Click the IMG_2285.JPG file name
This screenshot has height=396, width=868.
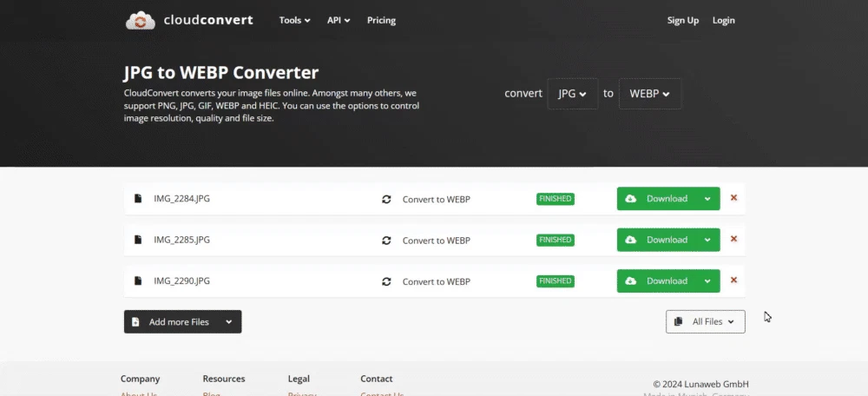click(181, 240)
